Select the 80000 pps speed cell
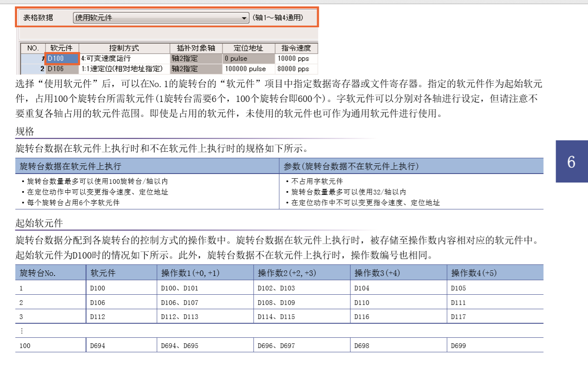The width and height of the screenshot is (588, 380). (296, 69)
